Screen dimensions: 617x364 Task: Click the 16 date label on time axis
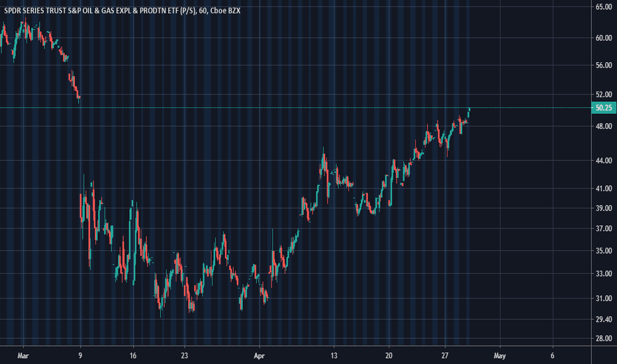(x=133, y=356)
